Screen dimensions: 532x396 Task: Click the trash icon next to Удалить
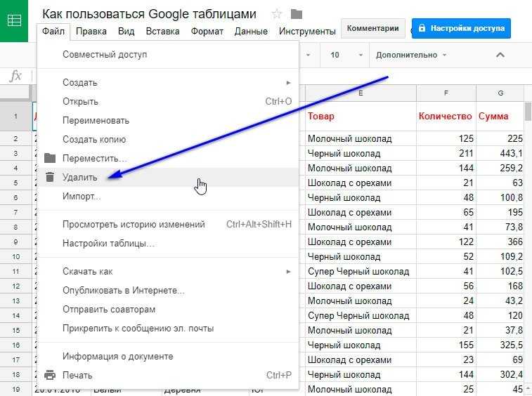pyautogui.click(x=50, y=177)
